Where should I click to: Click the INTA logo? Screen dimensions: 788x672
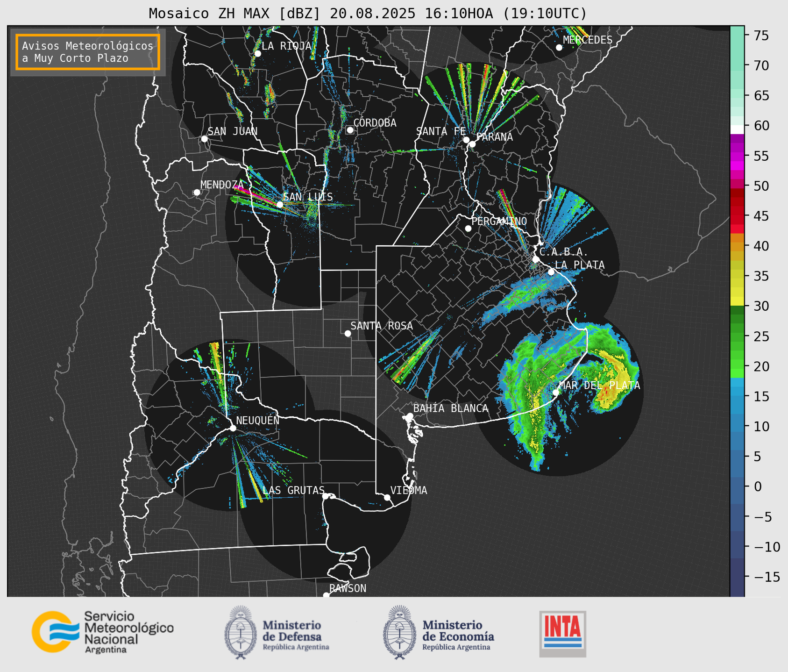[562, 634]
